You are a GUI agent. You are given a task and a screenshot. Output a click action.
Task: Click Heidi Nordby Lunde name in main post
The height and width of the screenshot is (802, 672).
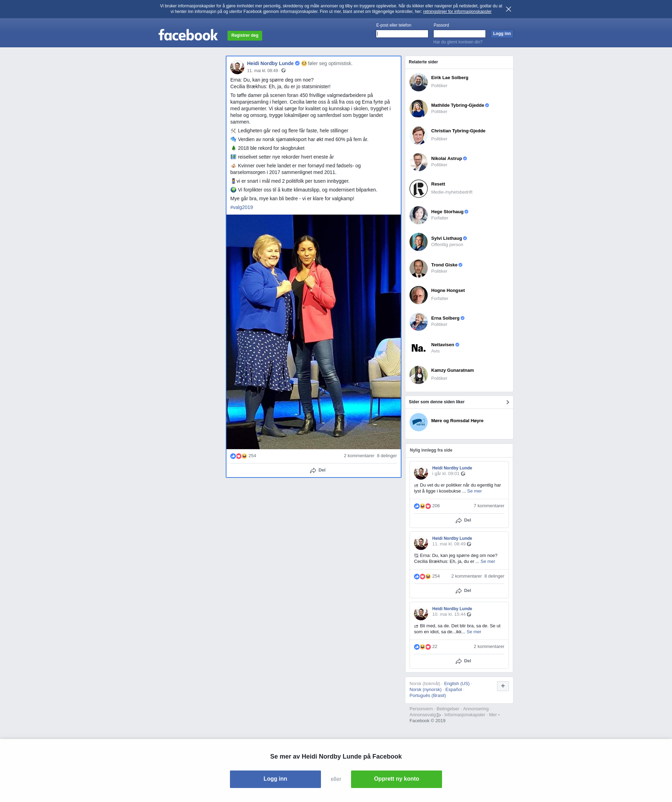point(270,63)
